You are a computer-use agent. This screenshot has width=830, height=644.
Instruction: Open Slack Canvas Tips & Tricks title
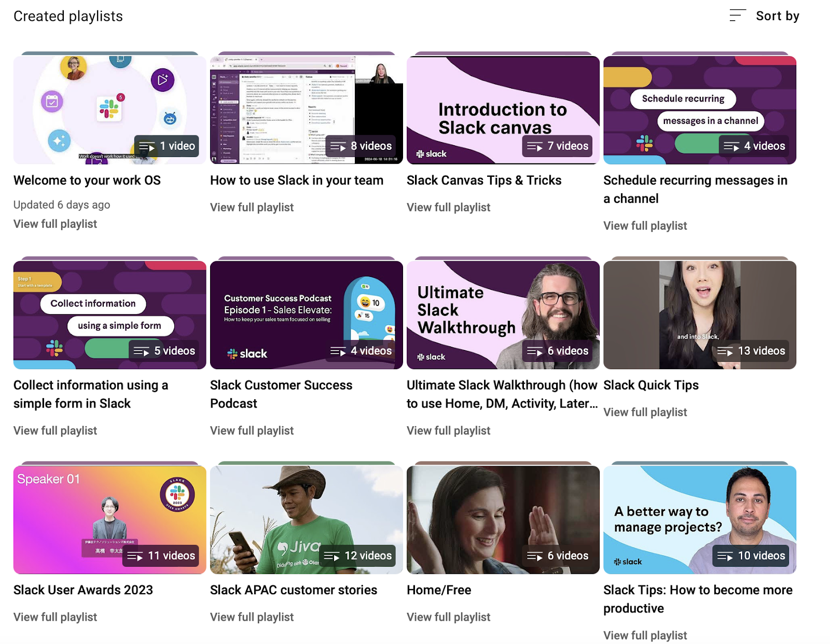[484, 180]
